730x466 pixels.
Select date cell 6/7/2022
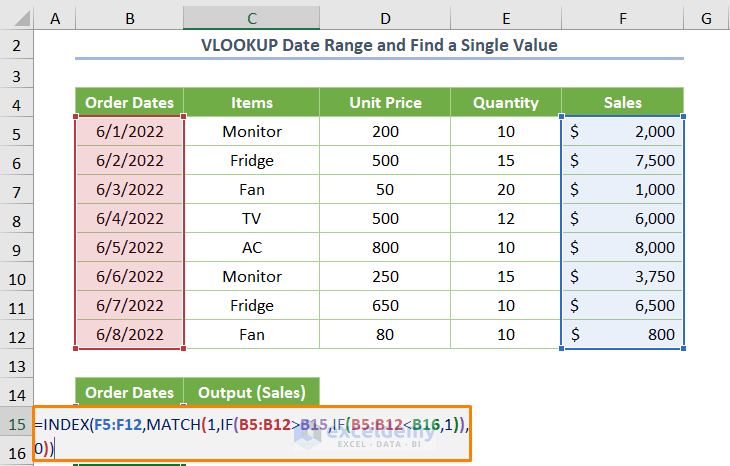click(x=129, y=305)
